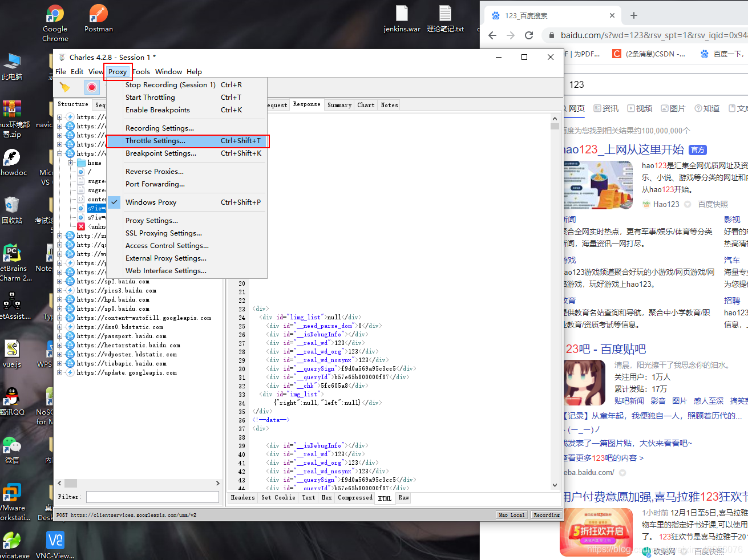Expand the home folder node
The width and height of the screenshot is (748, 560).
pos(71,163)
